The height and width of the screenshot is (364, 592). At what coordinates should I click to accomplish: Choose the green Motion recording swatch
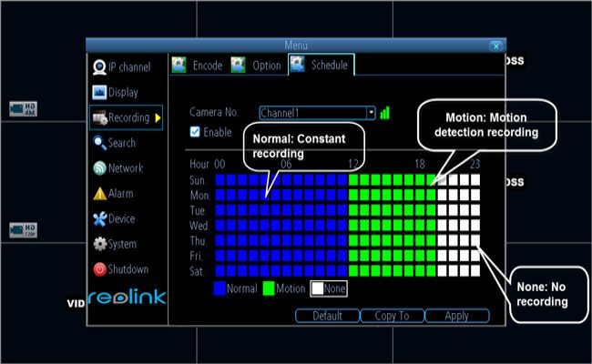(x=270, y=288)
